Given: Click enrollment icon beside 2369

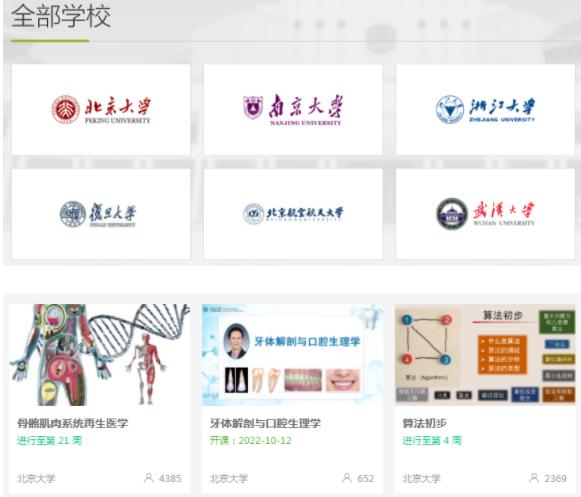Looking at the screenshot, I should pos(534,478).
